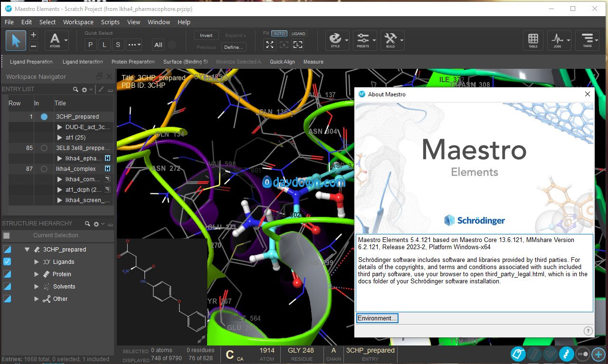Click the plus add-to-selection button
Image resolution: width=608 pixels, height=364 pixels.
point(33,35)
